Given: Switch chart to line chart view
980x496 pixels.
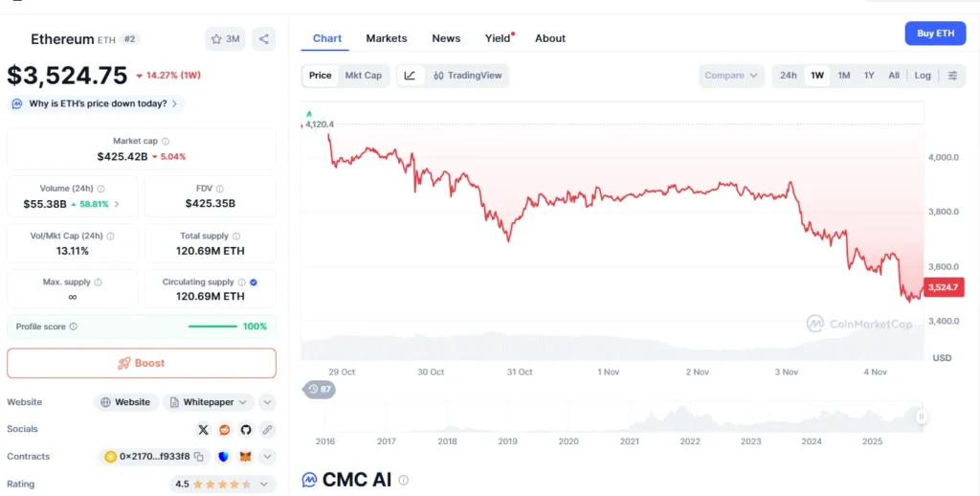Looking at the screenshot, I should click(x=410, y=76).
